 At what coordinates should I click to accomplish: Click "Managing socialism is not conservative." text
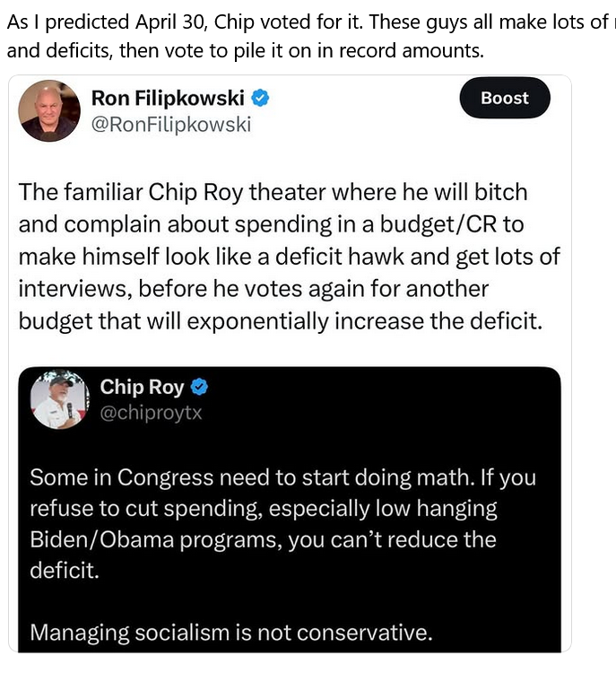coord(230,633)
